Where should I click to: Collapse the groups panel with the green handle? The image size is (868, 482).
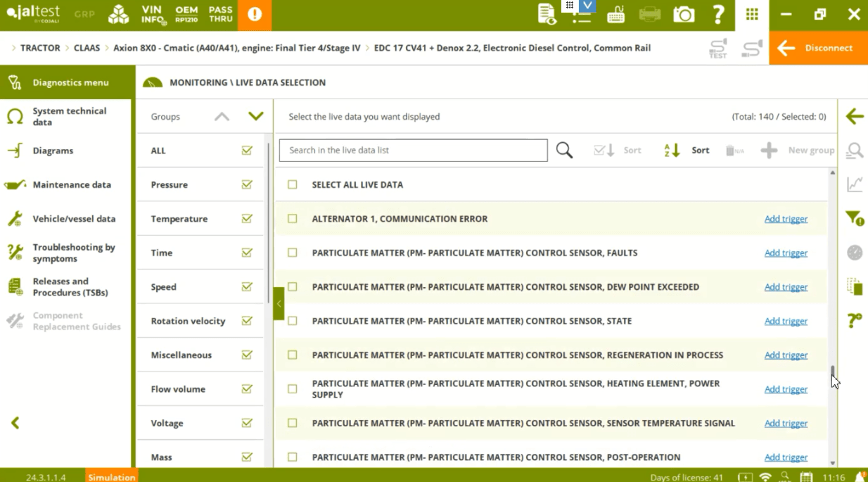(x=279, y=303)
